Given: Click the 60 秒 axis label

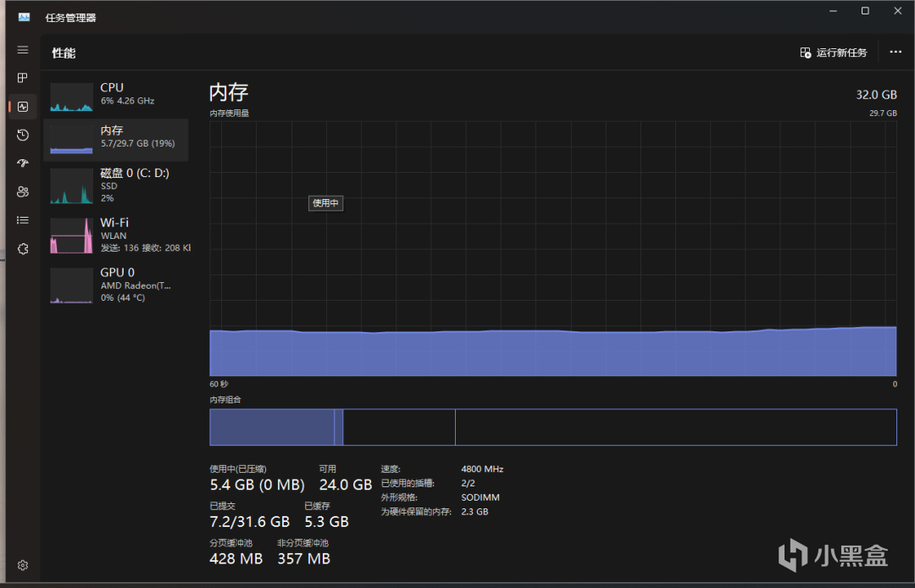Looking at the screenshot, I should point(219,384).
